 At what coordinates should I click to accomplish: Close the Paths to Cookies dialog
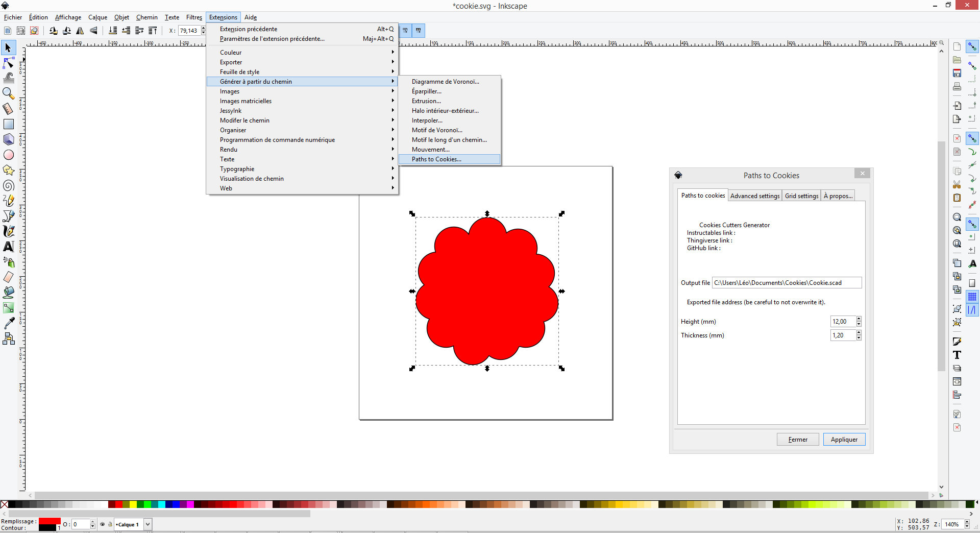862,174
